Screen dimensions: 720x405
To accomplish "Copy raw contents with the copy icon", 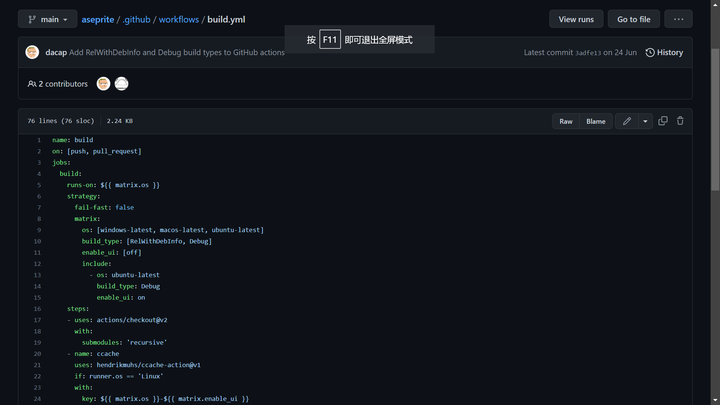I will tap(663, 121).
